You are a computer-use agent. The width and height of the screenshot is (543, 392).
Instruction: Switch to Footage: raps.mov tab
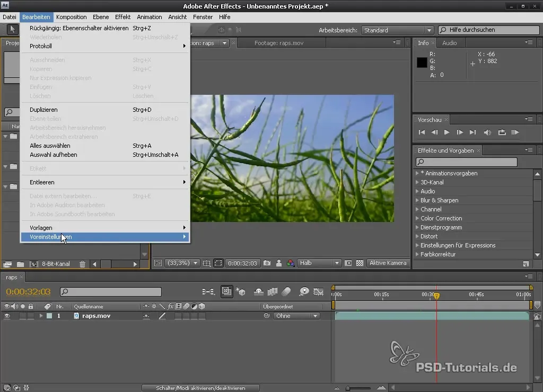point(279,43)
